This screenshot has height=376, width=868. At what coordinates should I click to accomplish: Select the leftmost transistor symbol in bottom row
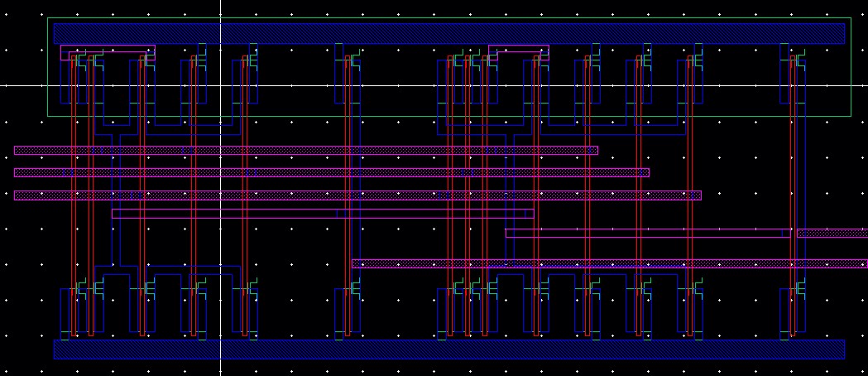click(x=79, y=289)
